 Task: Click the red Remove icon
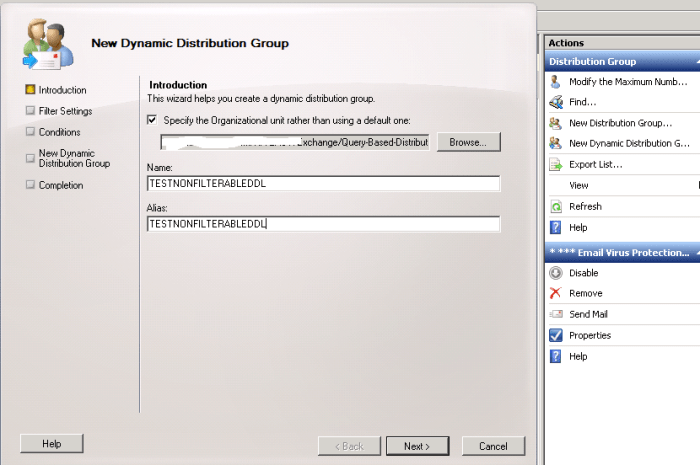pos(556,293)
